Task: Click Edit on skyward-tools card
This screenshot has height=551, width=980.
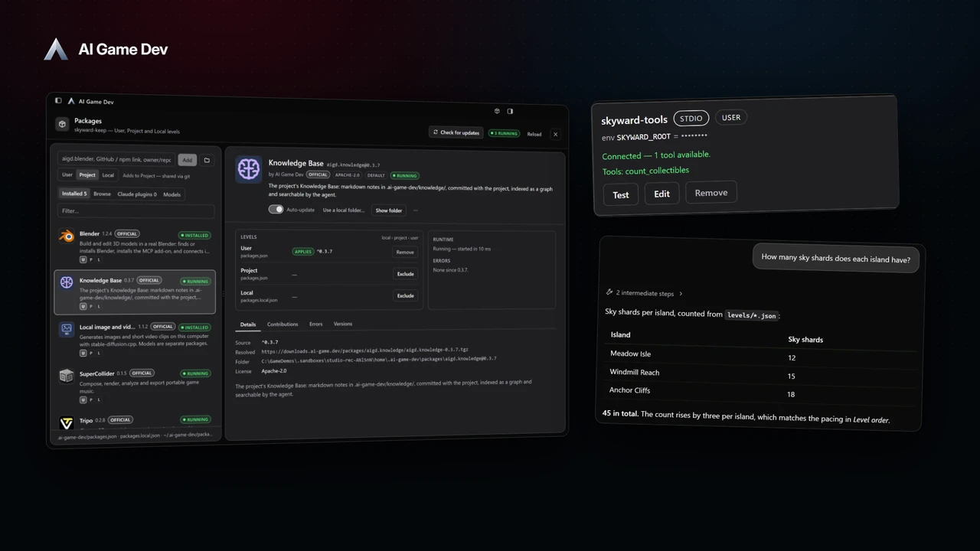Action: point(662,194)
